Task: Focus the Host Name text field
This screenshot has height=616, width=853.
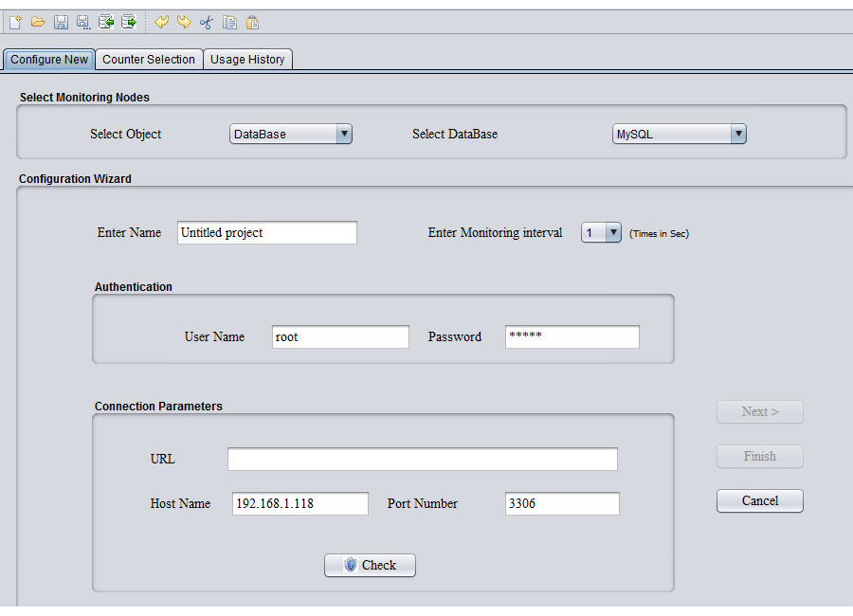Action: click(x=299, y=503)
